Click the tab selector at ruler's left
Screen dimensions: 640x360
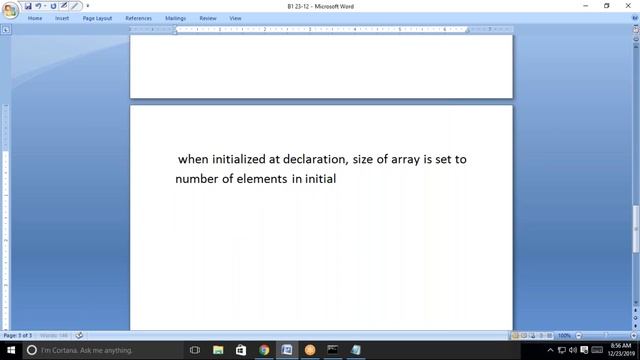(6, 29)
